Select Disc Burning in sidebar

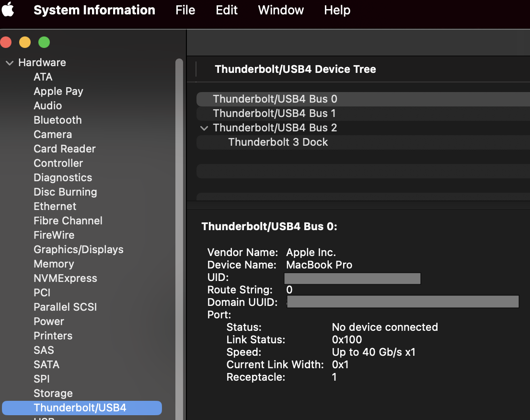click(x=65, y=192)
